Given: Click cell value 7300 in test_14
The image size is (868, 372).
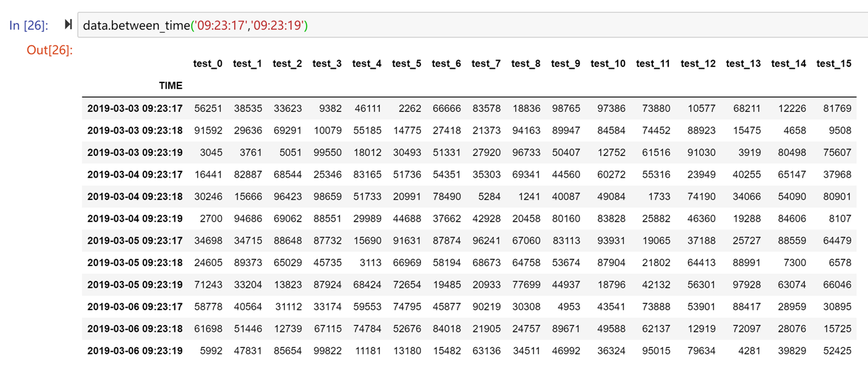Looking at the screenshot, I should tap(795, 262).
